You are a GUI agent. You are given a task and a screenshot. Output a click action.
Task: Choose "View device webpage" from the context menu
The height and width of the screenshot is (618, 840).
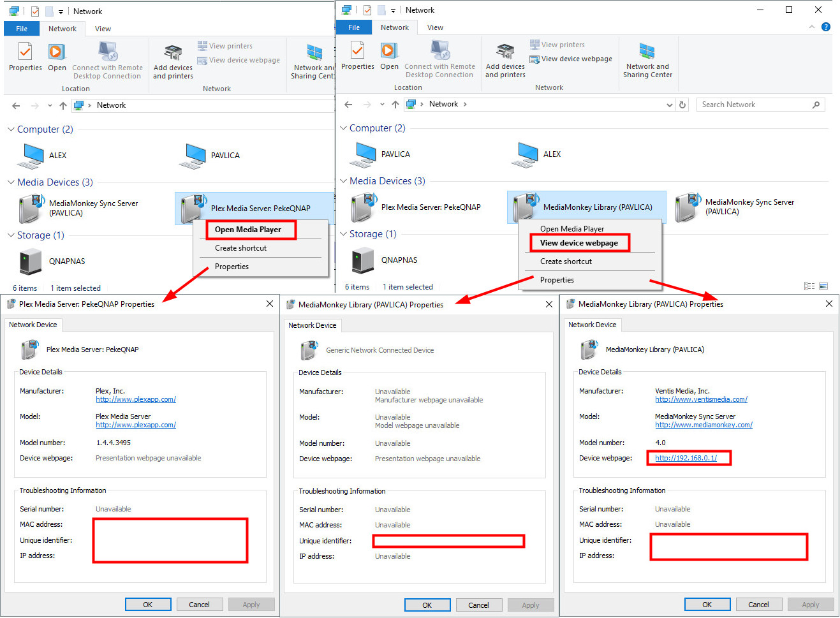tap(578, 243)
